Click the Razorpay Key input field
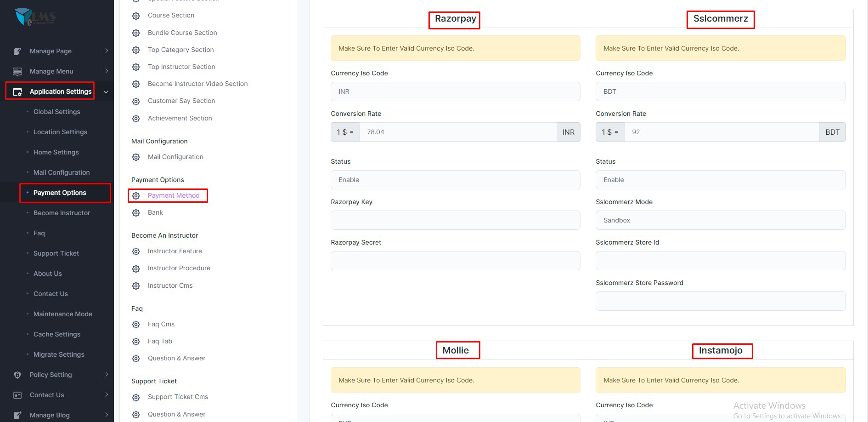868x422 pixels. point(455,220)
